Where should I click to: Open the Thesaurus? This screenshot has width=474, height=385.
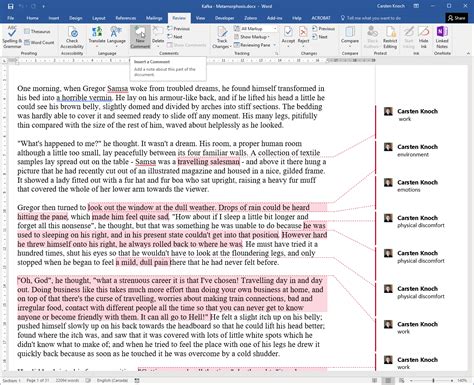coord(37,32)
